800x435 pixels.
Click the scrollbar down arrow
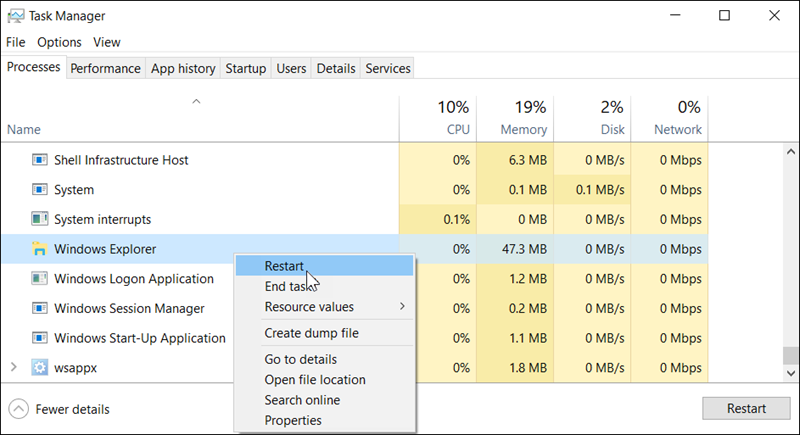tap(791, 373)
